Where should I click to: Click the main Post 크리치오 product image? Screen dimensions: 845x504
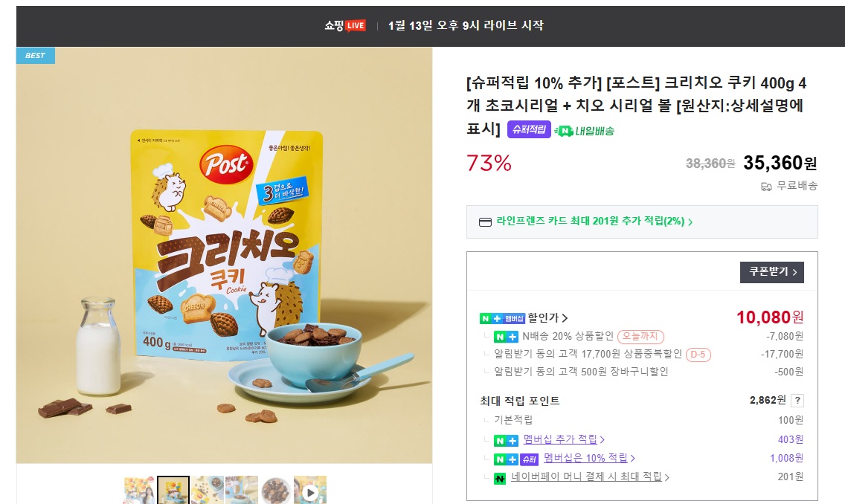click(x=224, y=255)
